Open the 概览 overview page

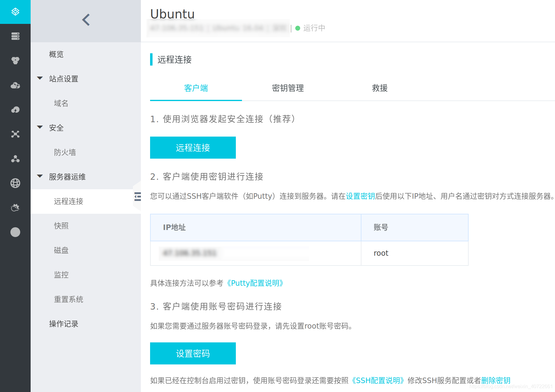point(56,54)
